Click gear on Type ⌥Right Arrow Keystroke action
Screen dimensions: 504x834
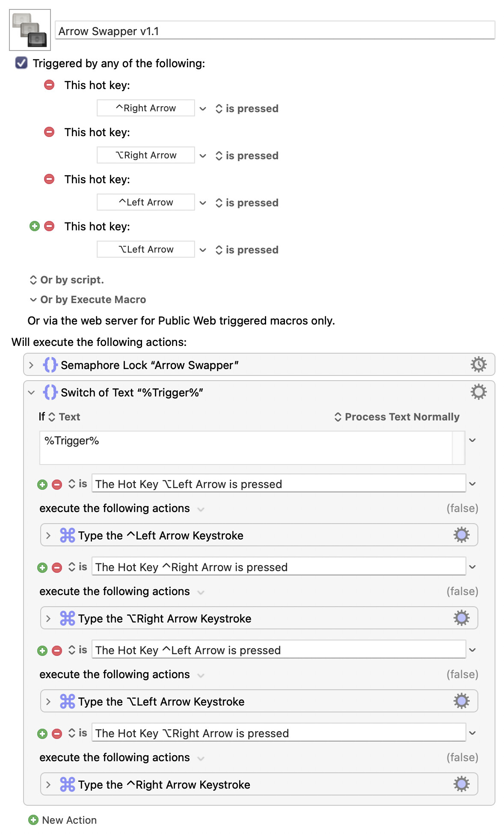(461, 618)
